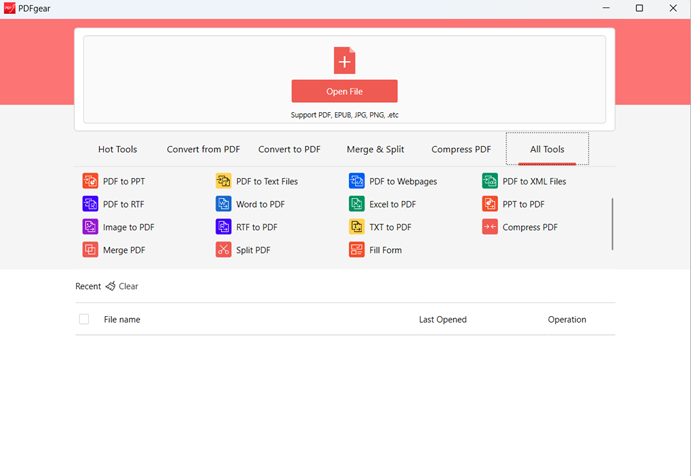This screenshot has height=476, width=691.
Task: Click the PDFgear logo in title bar
Action: (9, 8)
